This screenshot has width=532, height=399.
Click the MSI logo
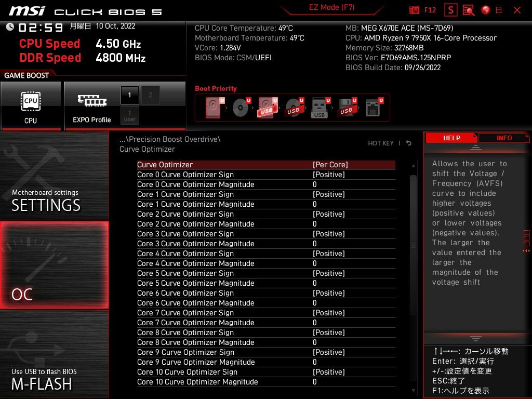coord(27,11)
